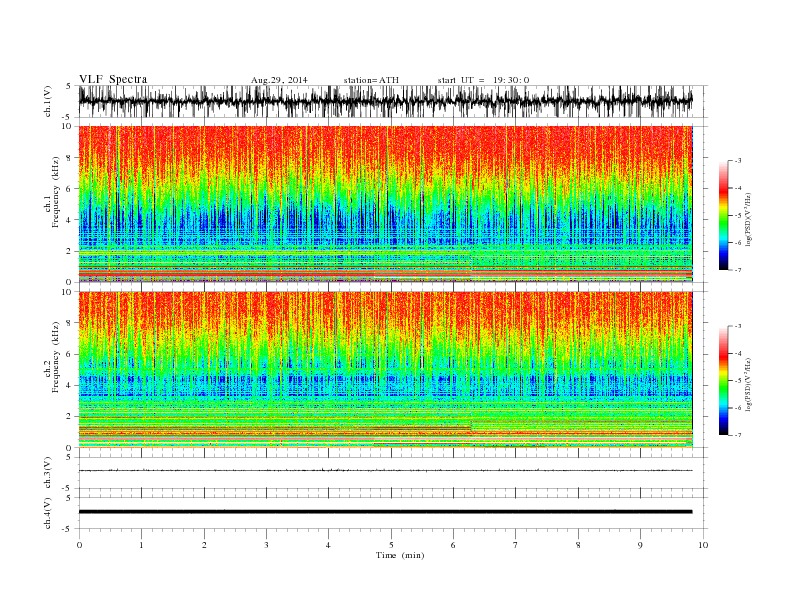Image resolution: width=792 pixels, height=612 pixels.
Task: Click the ch.1 spectrogram plot area
Action: (x=385, y=203)
